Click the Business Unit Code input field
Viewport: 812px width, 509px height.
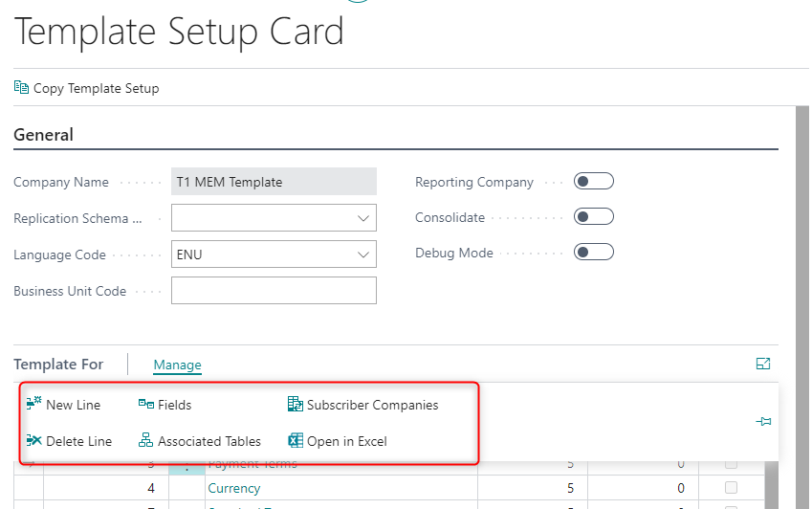click(274, 291)
